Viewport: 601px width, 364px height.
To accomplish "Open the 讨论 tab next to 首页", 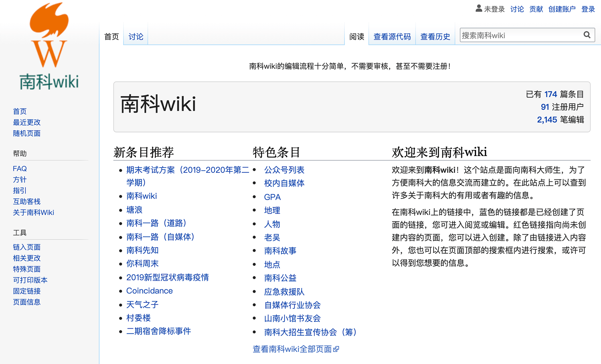I will 136,36.
